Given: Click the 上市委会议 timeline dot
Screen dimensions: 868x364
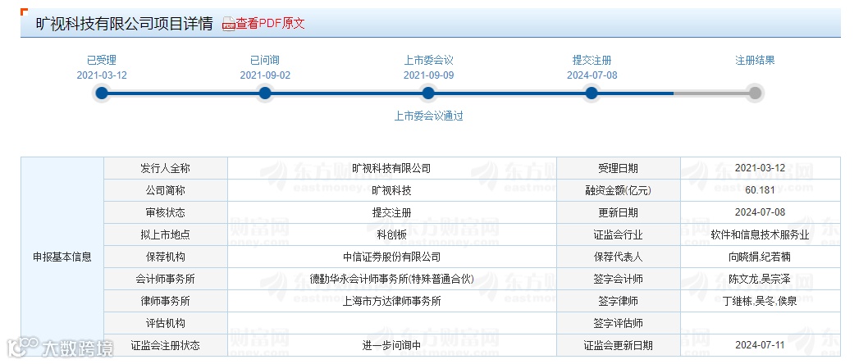Looking at the screenshot, I should click(428, 93).
